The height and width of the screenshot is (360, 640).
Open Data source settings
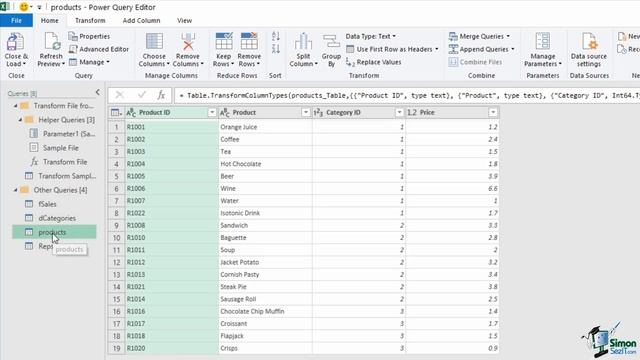point(589,50)
